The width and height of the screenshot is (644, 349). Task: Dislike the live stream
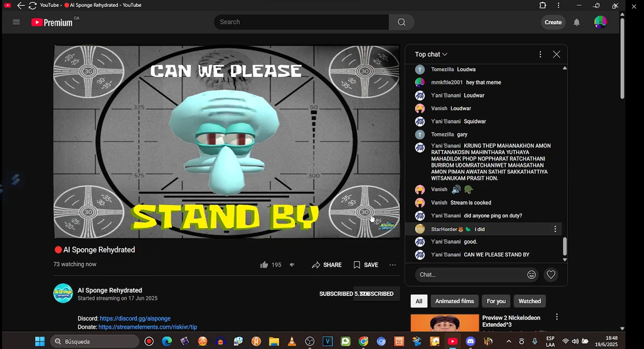(x=292, y=265)
